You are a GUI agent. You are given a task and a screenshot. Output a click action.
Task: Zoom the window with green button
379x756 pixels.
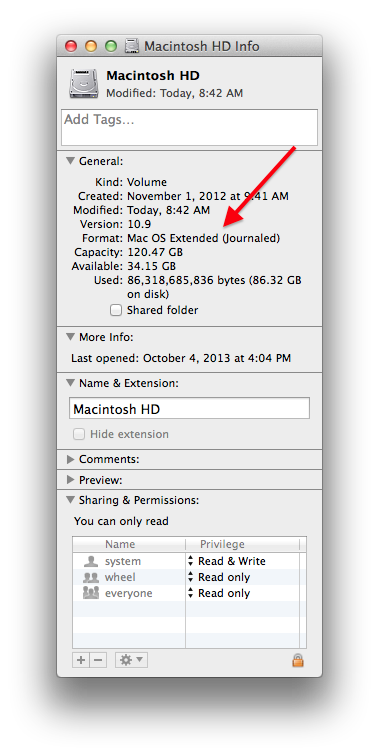pyautogui.click(x=111, y=46)
